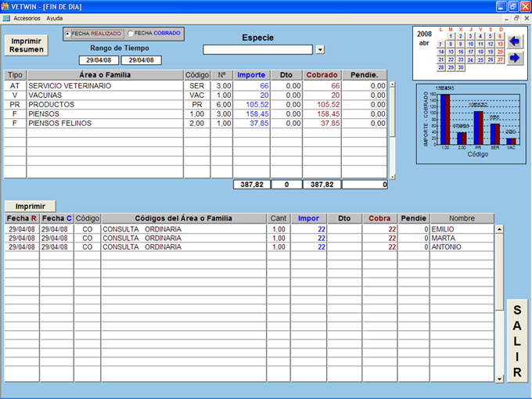The width and height of the screenshot is (532, 399).
Task: Select Sunday 13 in the calendar
Action: pyautogui.click(x=500, y=44)
